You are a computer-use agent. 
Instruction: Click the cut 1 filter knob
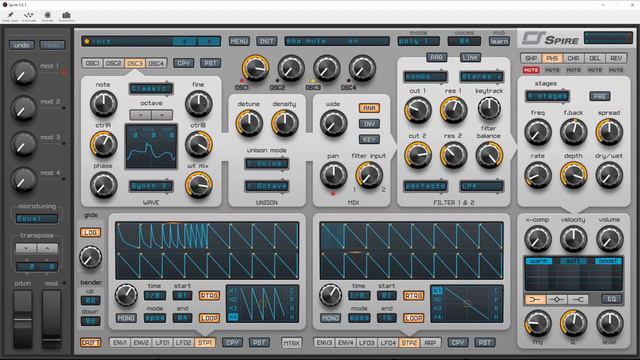(x=418, y=110)
